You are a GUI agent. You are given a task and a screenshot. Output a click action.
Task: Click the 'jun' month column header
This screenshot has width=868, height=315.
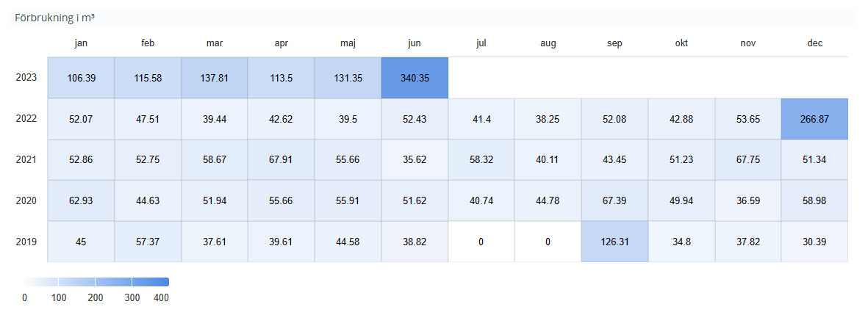point(415,44)
